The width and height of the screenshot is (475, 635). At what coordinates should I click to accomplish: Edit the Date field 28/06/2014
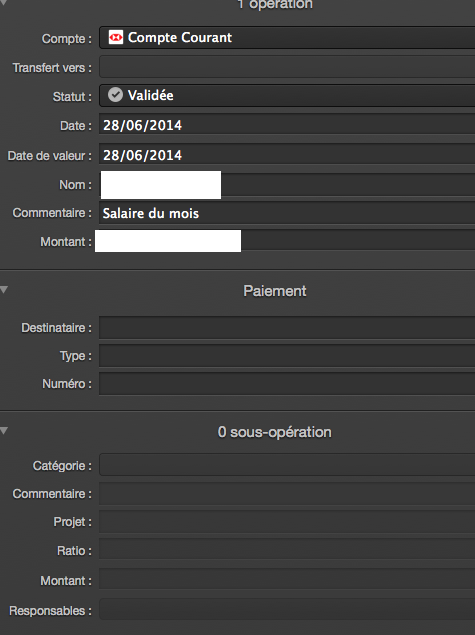(x=287, y=125)
